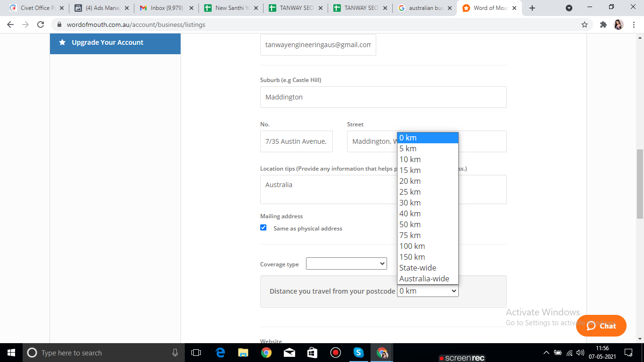Open File Explorer from taskbar
Viewport: 644px width, 362px height.
coord(243,353)
